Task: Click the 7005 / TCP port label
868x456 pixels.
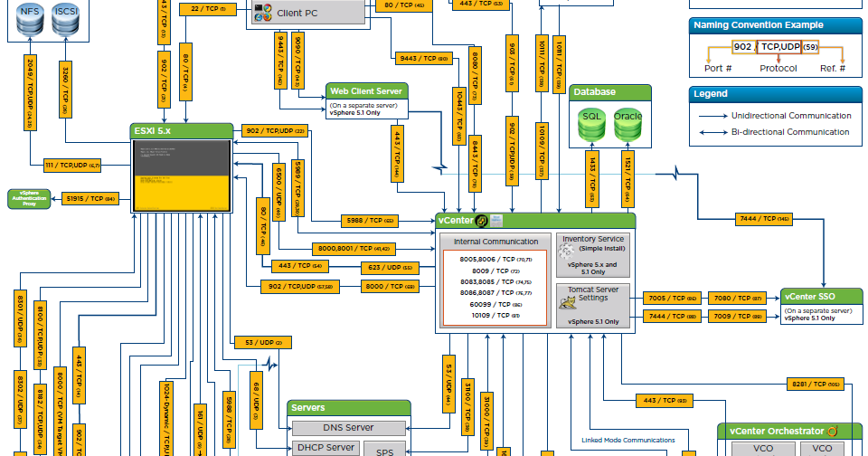Action: (673, 298)
